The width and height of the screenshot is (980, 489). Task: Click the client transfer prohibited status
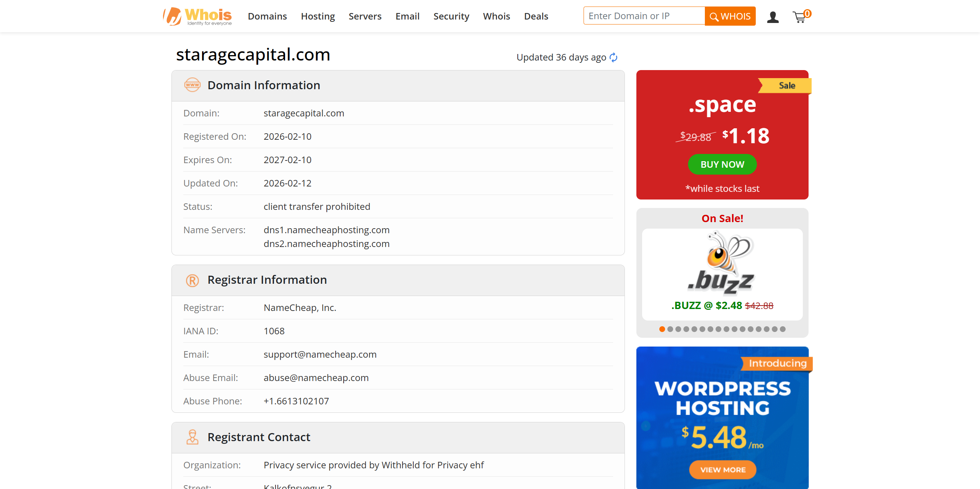tap(317, 207)
